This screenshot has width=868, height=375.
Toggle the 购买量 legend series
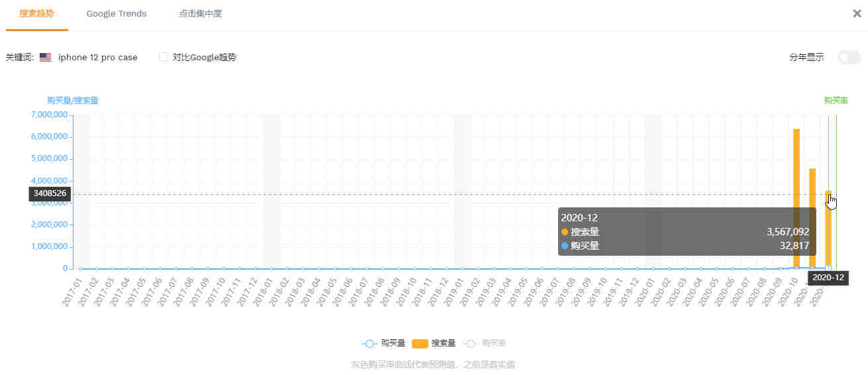click(x=384, y=343)
